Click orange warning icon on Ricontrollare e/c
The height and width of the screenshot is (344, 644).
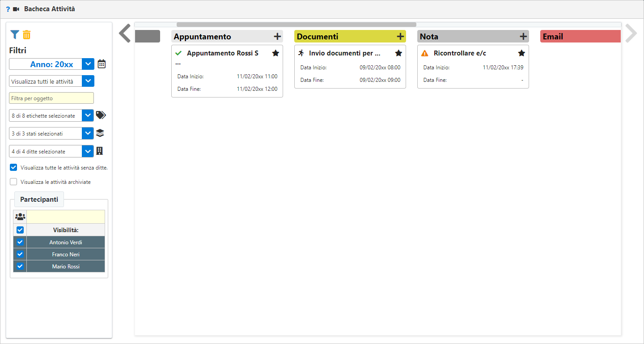click(x=425, y=53)
